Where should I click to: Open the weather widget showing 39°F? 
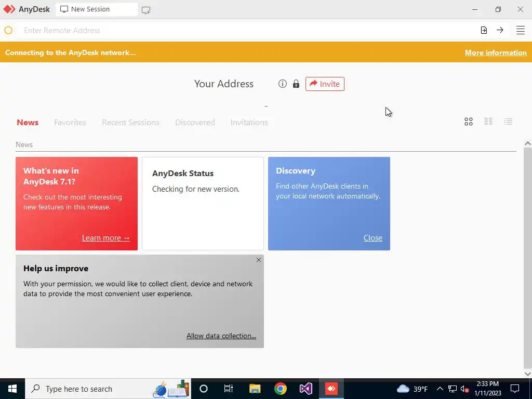pyautogui.click(x=412, y=389)
